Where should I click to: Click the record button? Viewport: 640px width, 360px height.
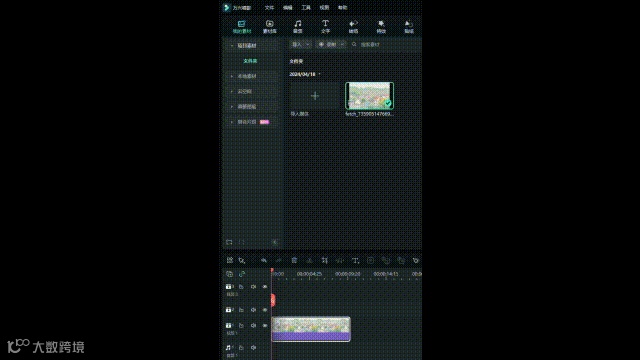(x=327, y=44)
